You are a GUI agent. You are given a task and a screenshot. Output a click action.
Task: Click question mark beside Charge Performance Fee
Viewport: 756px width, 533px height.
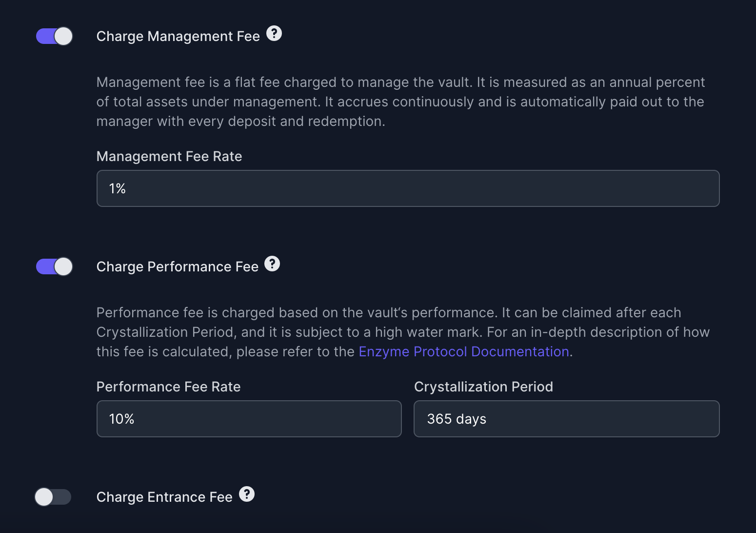272,264
